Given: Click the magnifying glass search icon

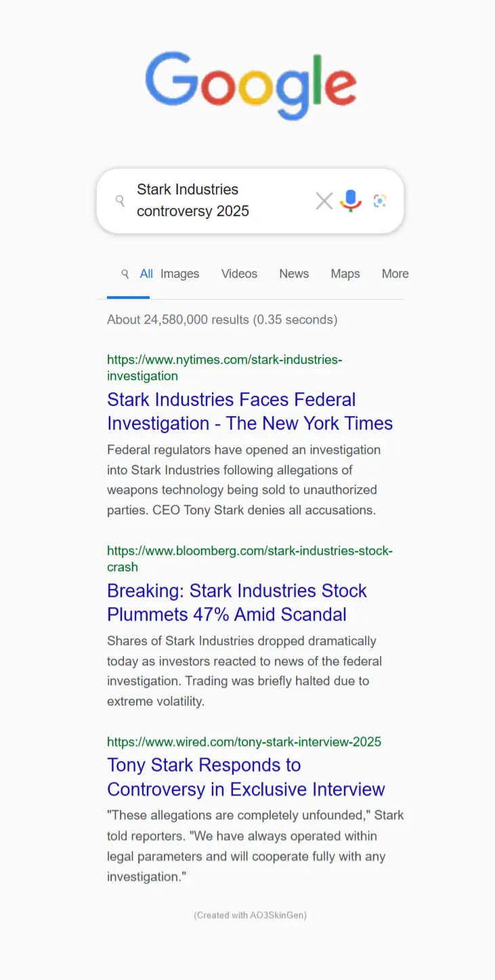Looking at the screenshot, I should (120, 201).
